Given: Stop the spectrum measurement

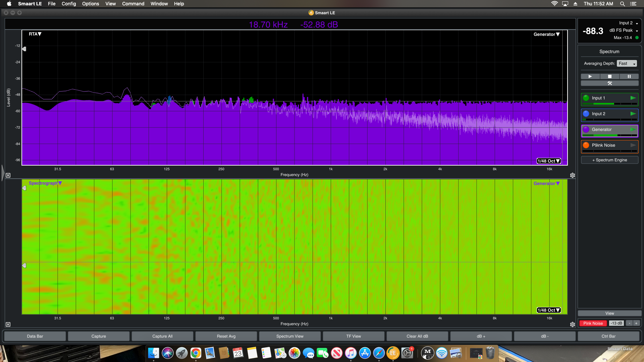Looking at the screenshot, I should tap(609, 76).
